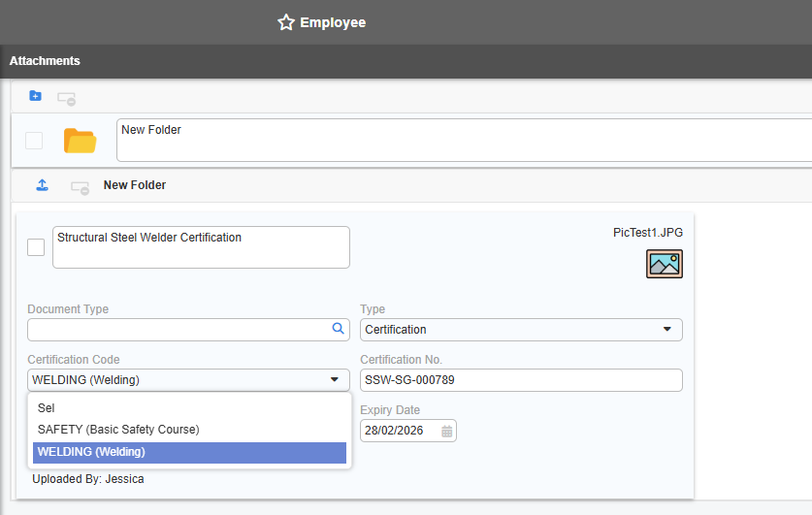812x515 pixels.
Task: Click the grey remove folder icon in top toolbar
Action: (66, 98)
